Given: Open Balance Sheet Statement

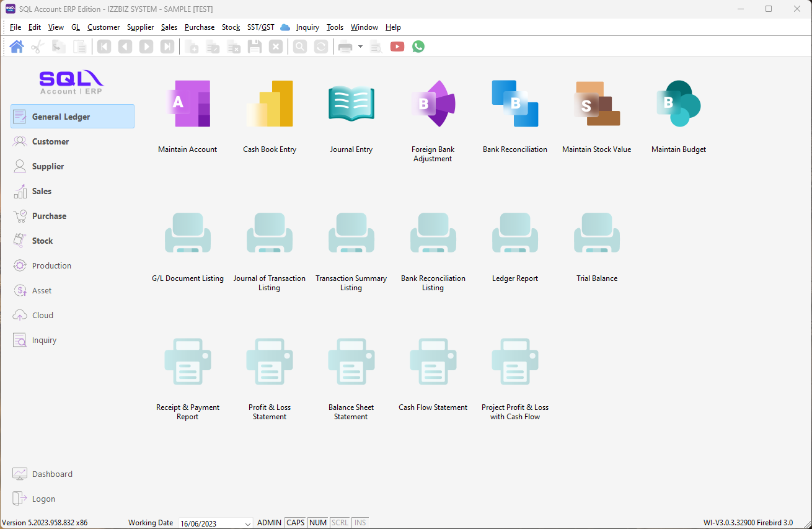Looking at the screenshot, I should pyautogui.click(x=351, y=380).
